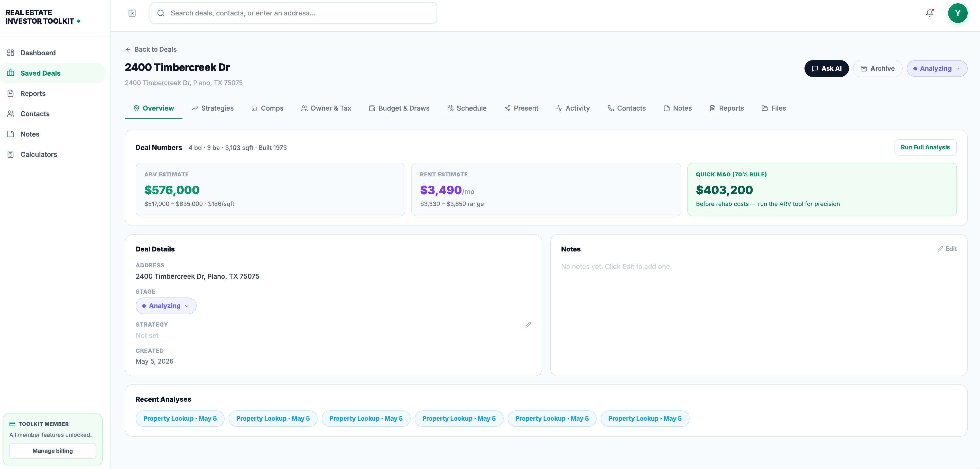Archive this deal
The image size is (980, 469).
(877, 68)
